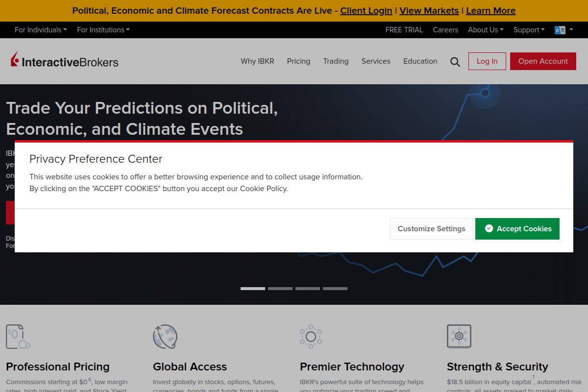The width and height of the screenshot is (588, 392).
Task: Open the search magnifier icon
Action: pyautogui.click(x=455, y=62)
